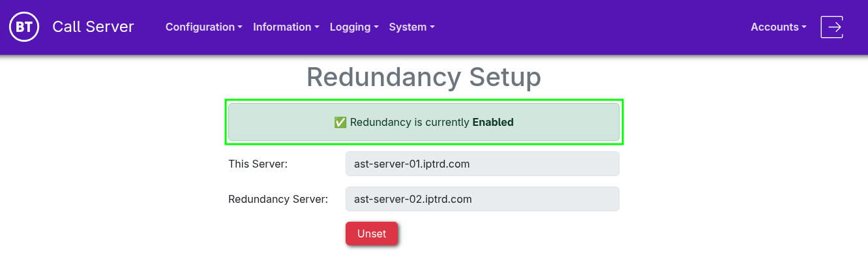Click the BT logo icon
Screen dimensions: 868x270
click(24, 27)
